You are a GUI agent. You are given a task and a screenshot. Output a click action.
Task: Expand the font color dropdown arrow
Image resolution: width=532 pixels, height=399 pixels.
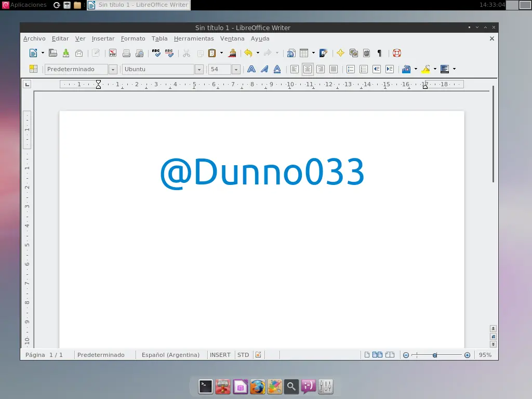(416, 69)
